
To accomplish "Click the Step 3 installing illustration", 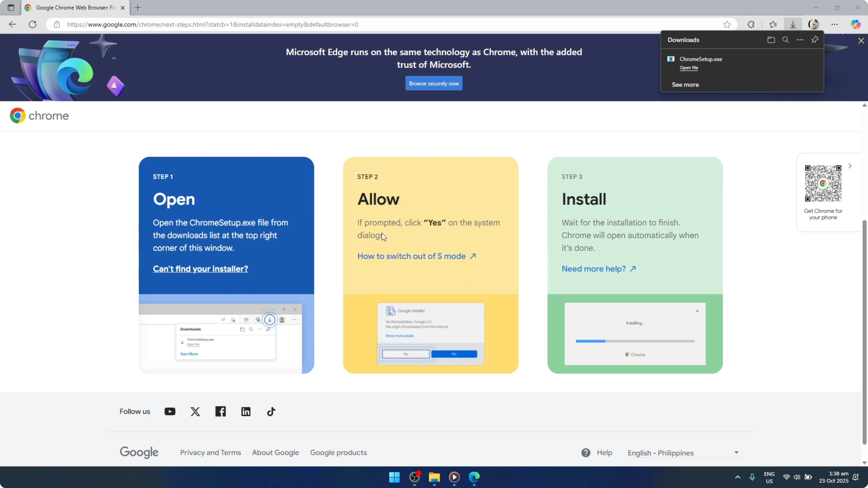I will click(635, 334).
